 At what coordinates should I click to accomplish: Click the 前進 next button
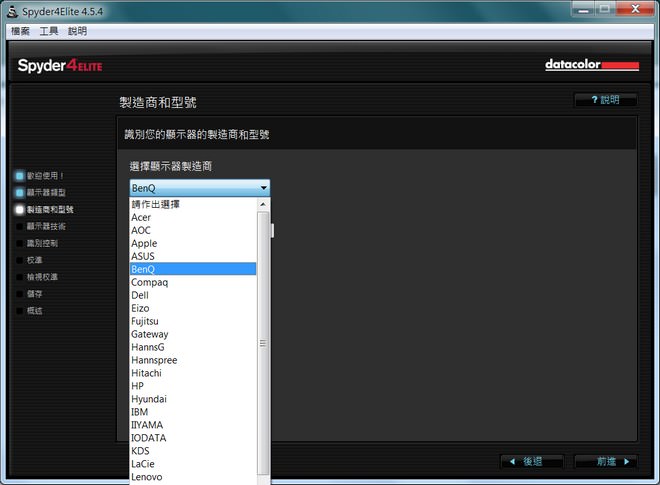point(606,461)
